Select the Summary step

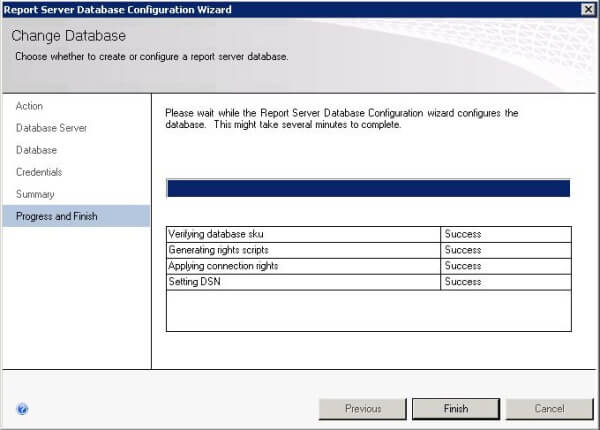coord(35,194)
